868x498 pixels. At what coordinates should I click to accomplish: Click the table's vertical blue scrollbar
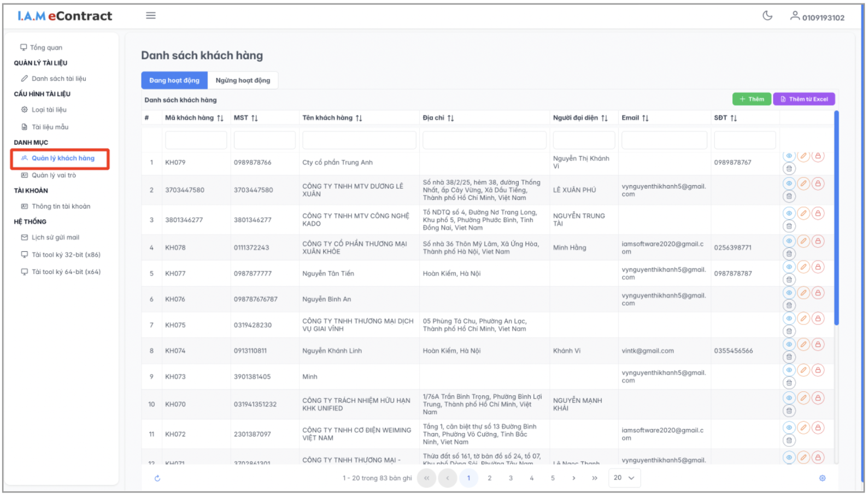tap(836, 218)
